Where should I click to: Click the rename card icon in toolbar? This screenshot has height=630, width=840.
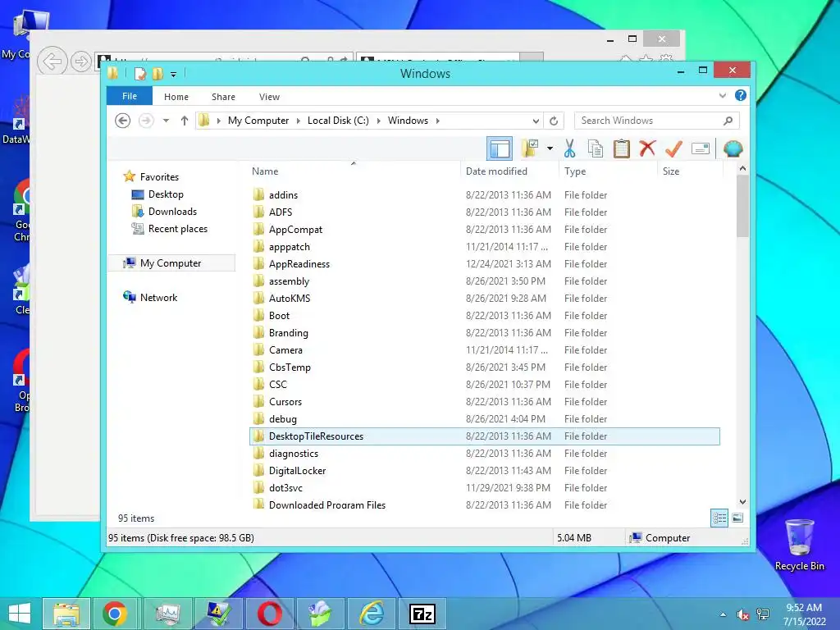(701, 148)
